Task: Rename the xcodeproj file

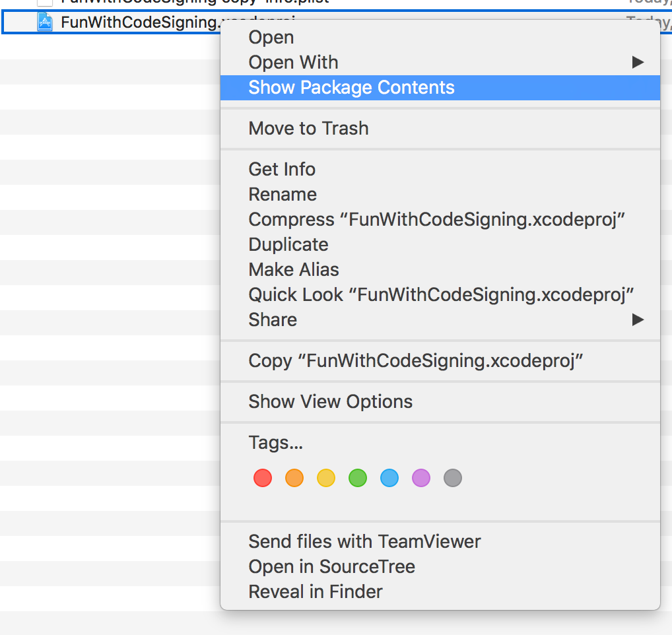Action: click(x=283, y=195)
